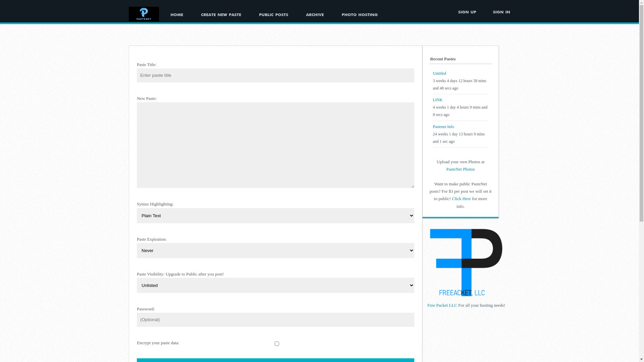This screenshot has height=362, width=644.
Task: Click the Sign Up link
Action: click(467, 12)
